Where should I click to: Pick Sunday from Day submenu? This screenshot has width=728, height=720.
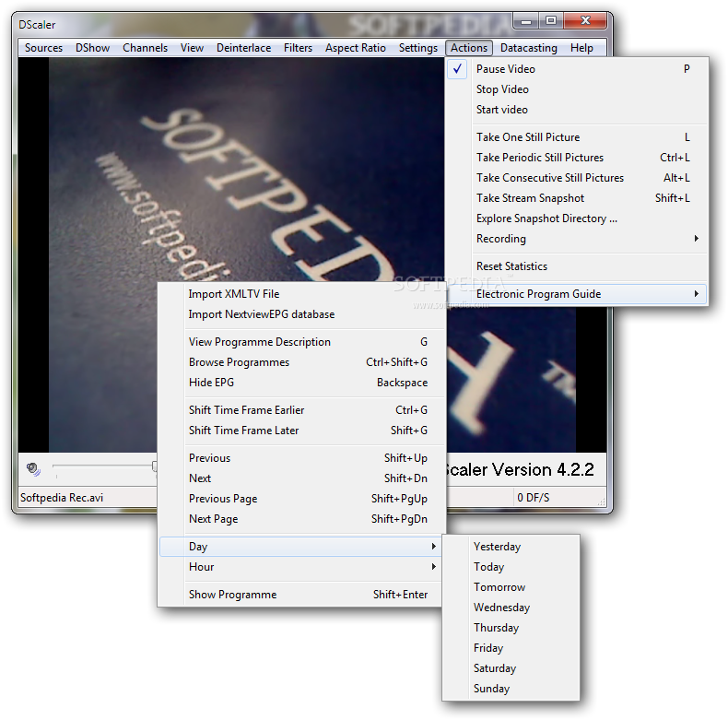click(511, 689)
